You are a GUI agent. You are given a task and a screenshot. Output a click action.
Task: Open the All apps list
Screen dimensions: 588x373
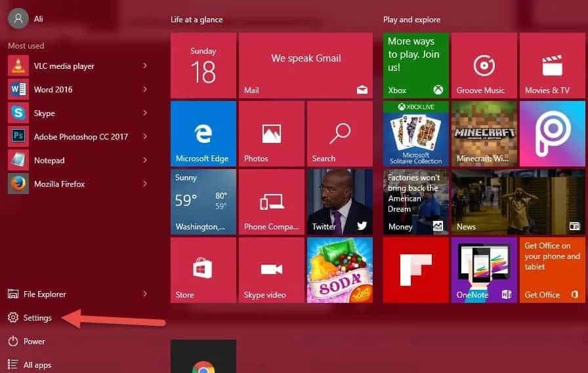click(37, 364)
